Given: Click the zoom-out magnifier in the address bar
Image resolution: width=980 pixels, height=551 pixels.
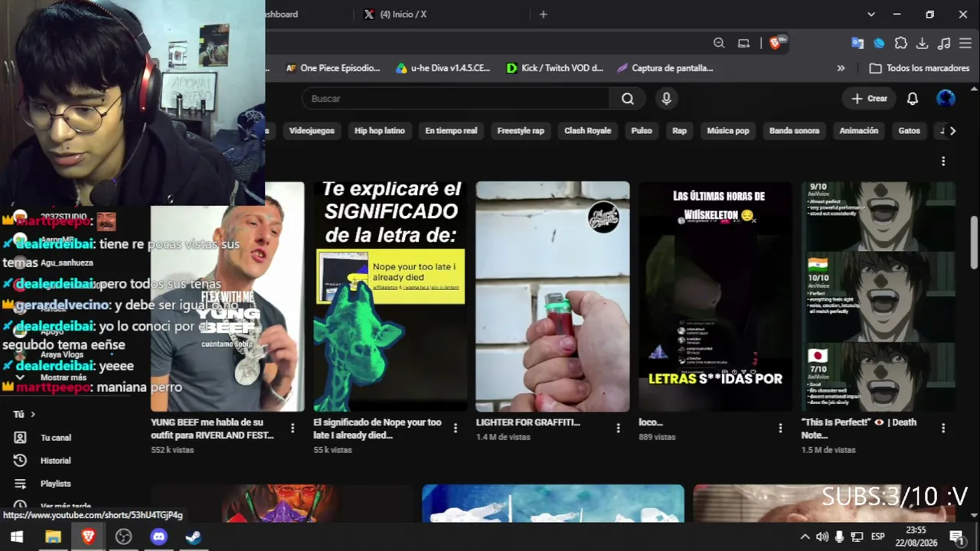Looking at the screenshot, I should [719, 44].
